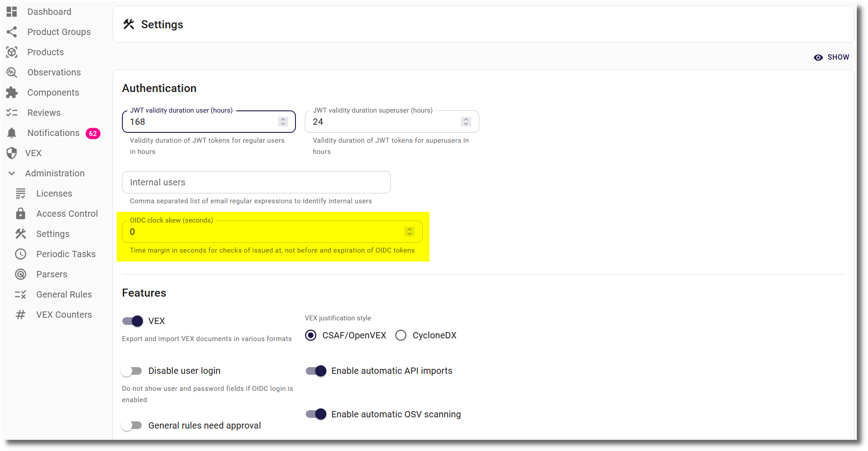Open Observations via its magnifier icon
The height and width of the screenshot is (451, 868).
(12, 72)
